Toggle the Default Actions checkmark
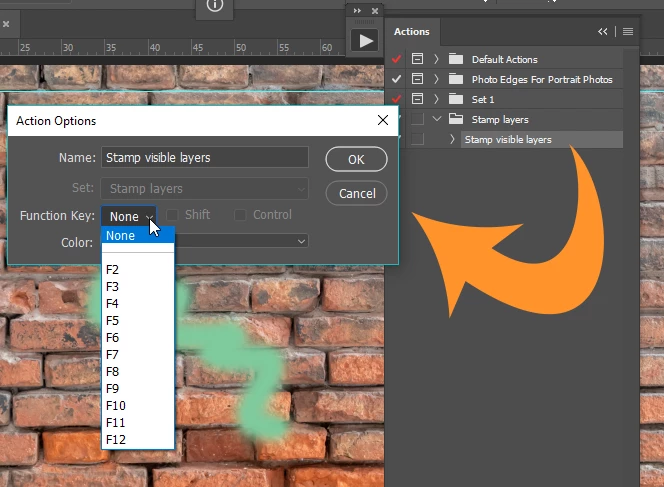Screen dimensions: 664x487 (396, 59)
